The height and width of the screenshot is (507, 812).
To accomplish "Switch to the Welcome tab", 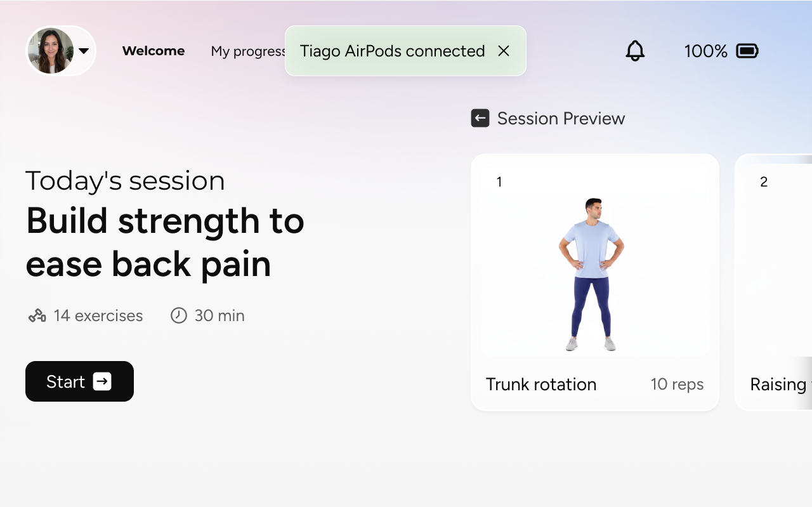I will [154, 51].
